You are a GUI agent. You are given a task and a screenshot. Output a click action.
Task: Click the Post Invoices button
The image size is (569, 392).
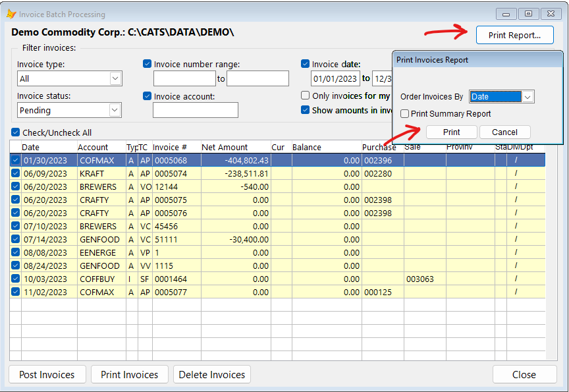click(47, 375)
